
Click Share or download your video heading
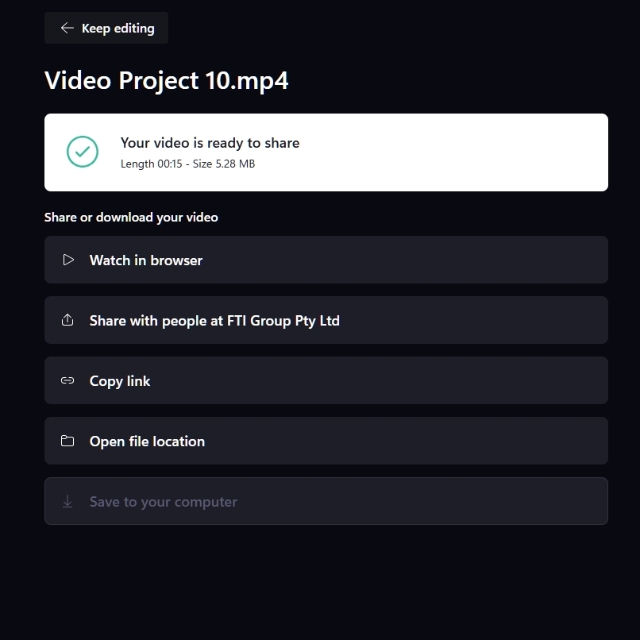click(131, 217)
